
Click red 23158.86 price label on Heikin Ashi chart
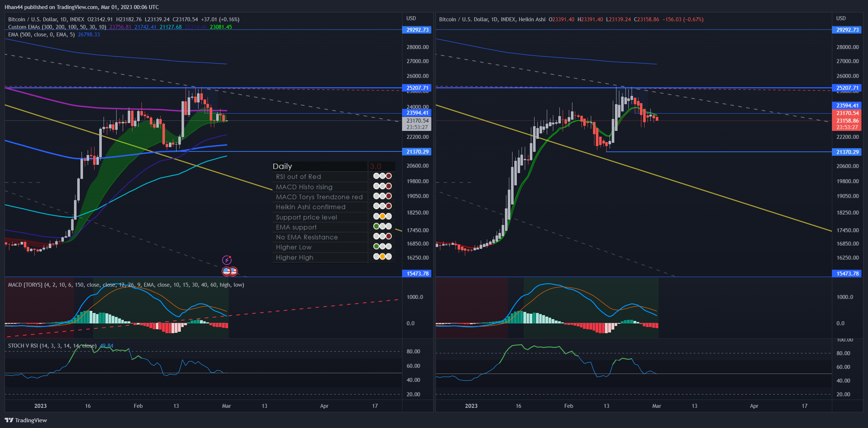click(847, 121)
